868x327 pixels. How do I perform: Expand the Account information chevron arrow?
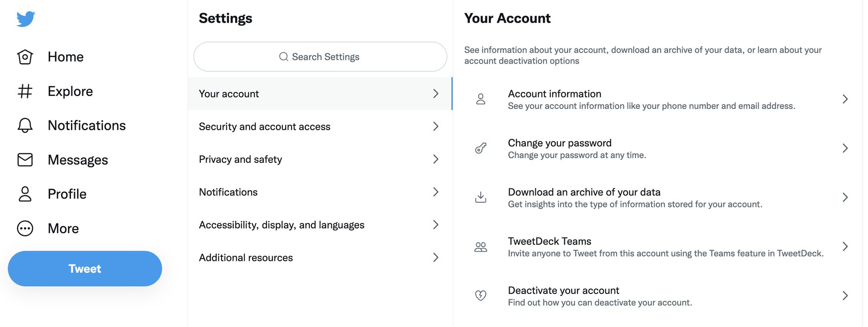coord(844,99)
